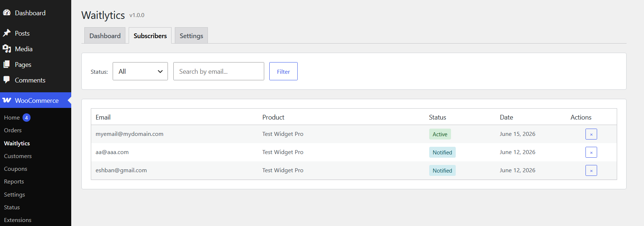Click the email eshban@gmail.com
Viewport: 644px width, 226px height.
point(121,170)
